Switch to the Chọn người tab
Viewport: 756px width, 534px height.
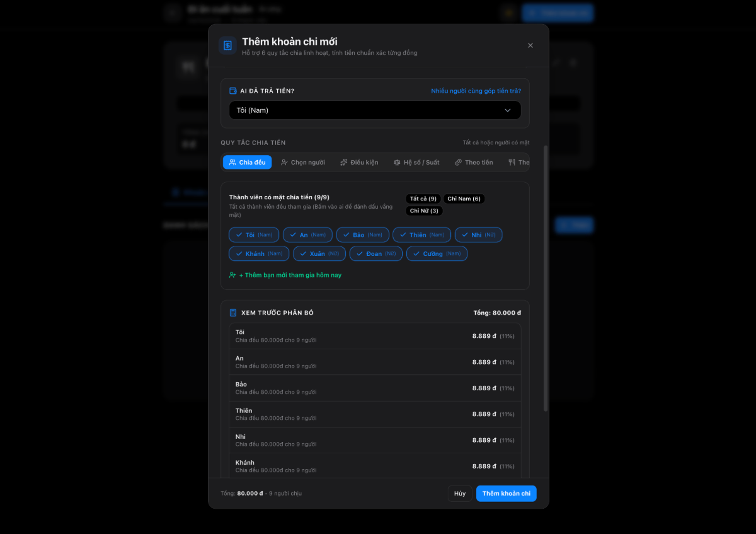pyautogui.click(x=303, y=162)
